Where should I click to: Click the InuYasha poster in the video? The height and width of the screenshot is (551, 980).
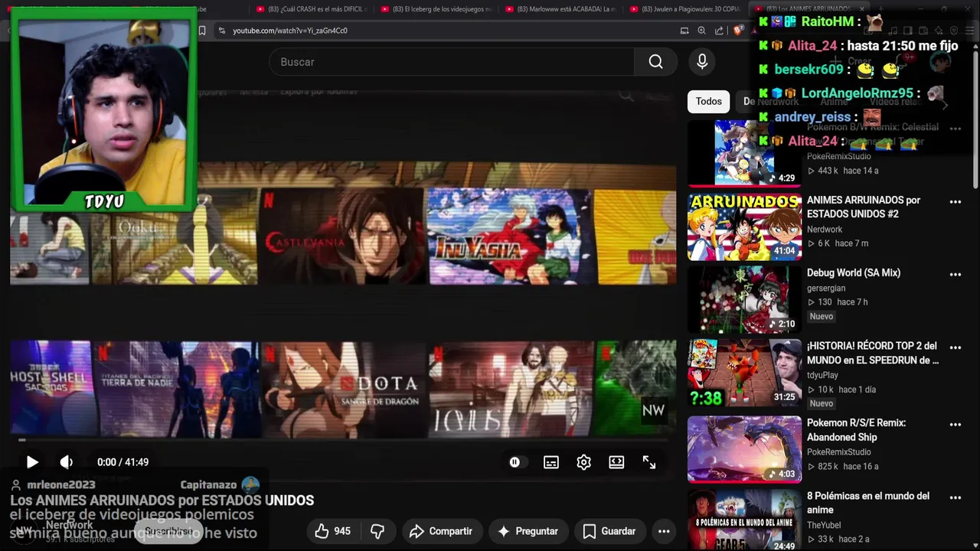(x=509, y=236)
